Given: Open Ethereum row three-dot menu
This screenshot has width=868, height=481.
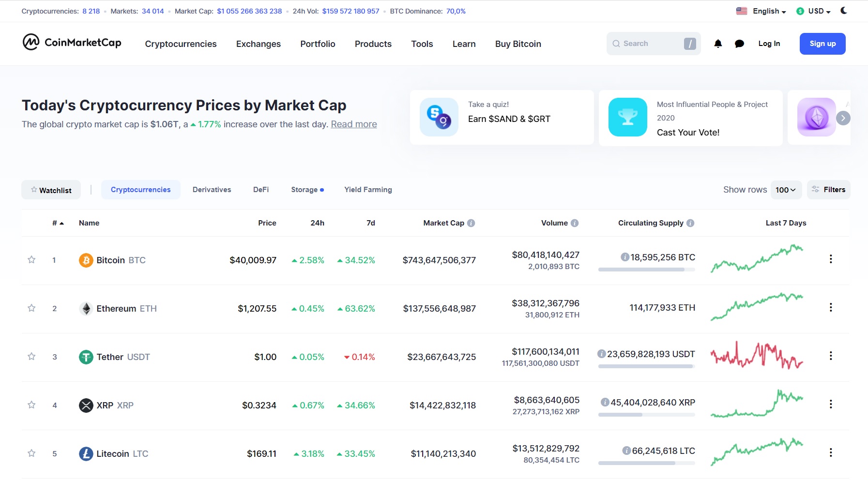Looking at the screenshot, I should coord(831,307).
